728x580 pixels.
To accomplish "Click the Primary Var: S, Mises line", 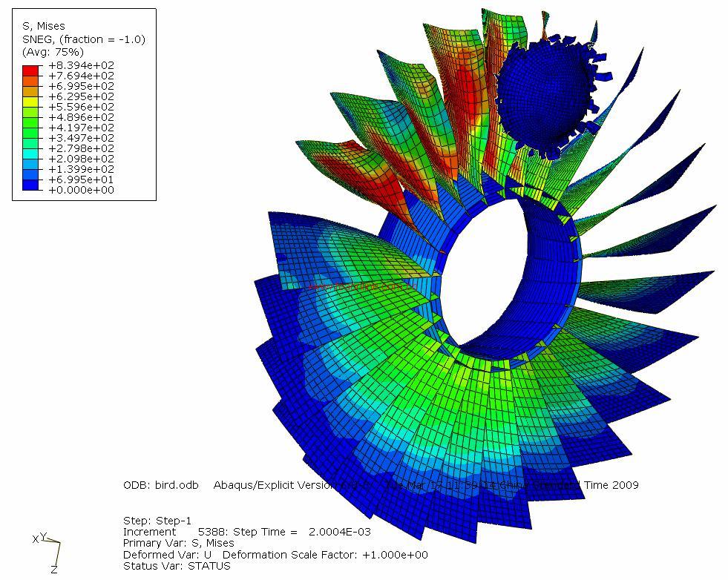I will 178,543.
